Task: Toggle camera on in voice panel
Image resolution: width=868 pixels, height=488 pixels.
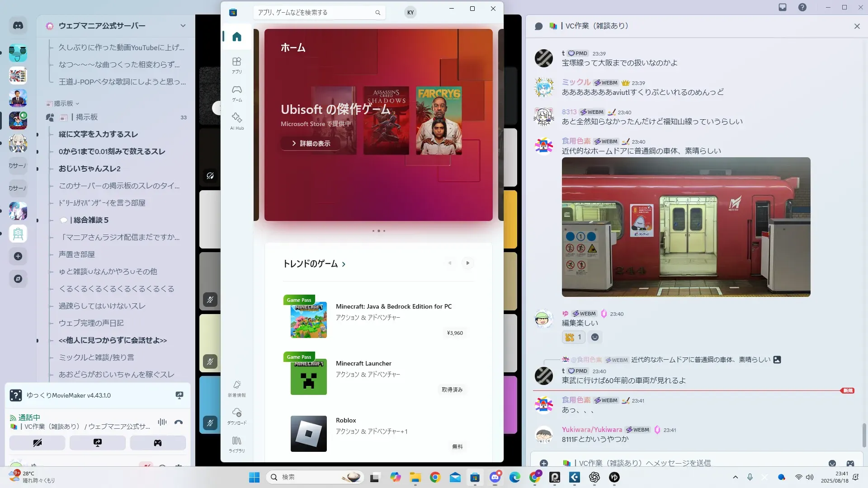Action: coord(38,443)
